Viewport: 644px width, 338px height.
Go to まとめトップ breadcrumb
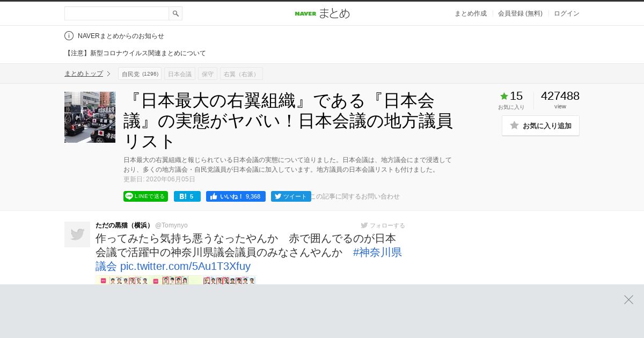(x=84, y=74)
